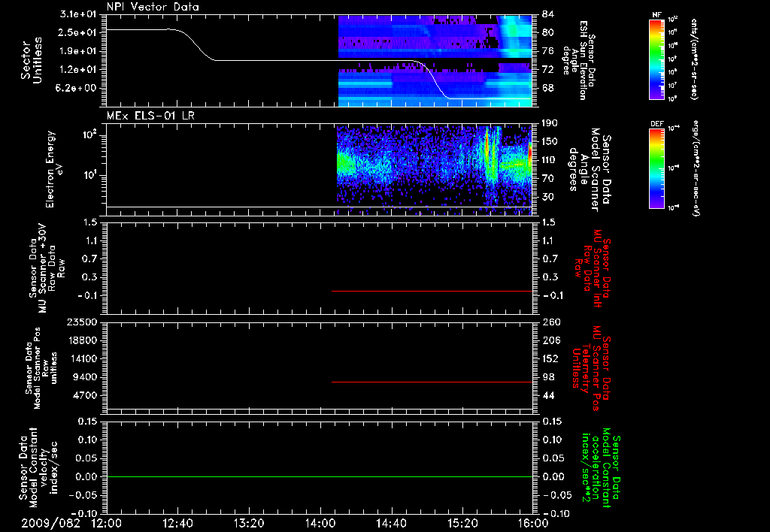Click the red line in MU Scanner Int panel
Viewport: 770px width, 532px height.
pyautogui.click(x=432, y=291)
